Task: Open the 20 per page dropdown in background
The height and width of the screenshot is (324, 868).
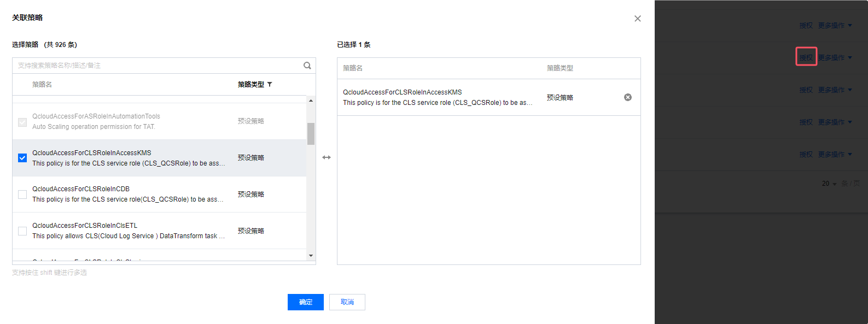Action: (x=829, y=184)
